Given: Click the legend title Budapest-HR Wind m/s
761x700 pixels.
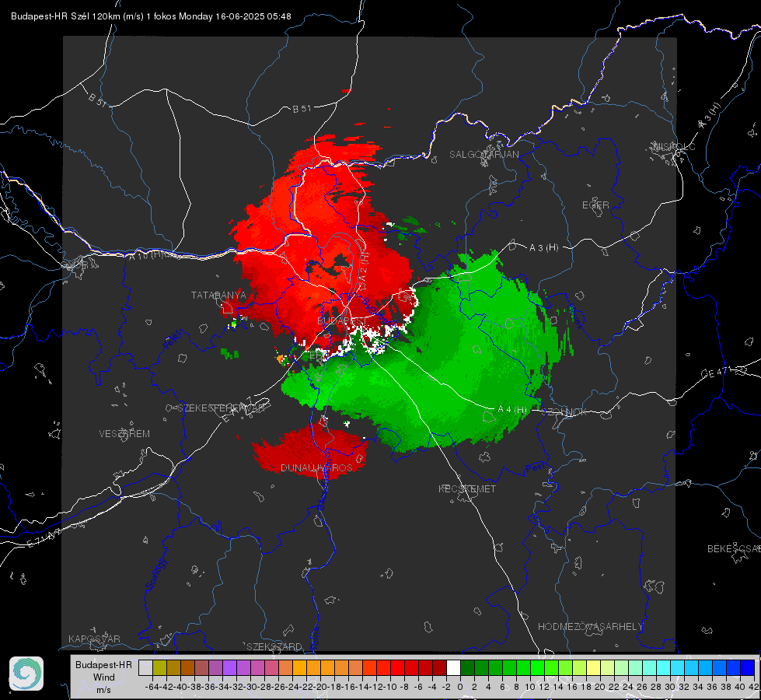Looking at the screenshot, I should click(104, 677).
